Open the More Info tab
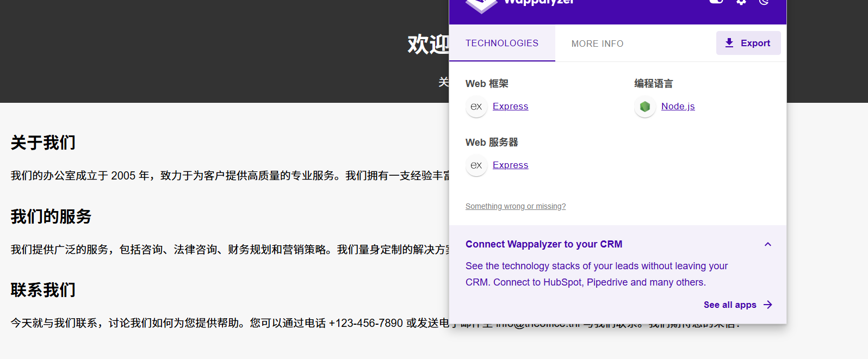 click(597, 44)
